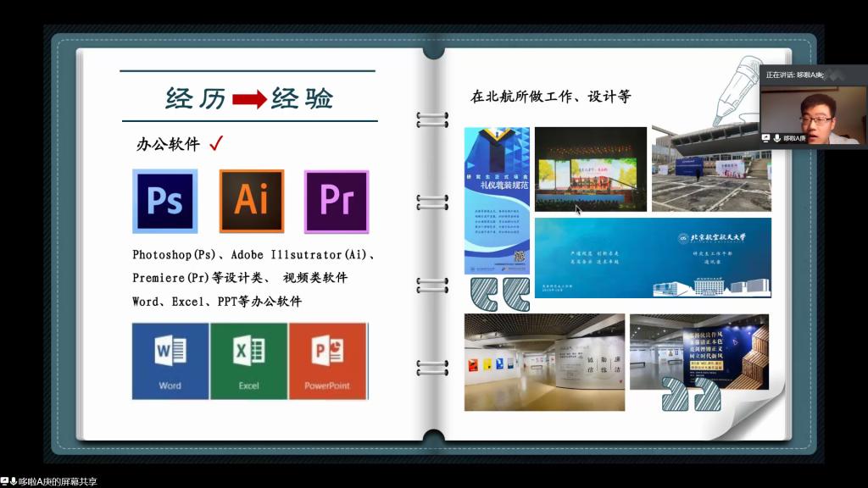Screen dimensions: 868x488
Task: Click the microphone icon in the bottom-left status bar
Action: coord(14,481)
